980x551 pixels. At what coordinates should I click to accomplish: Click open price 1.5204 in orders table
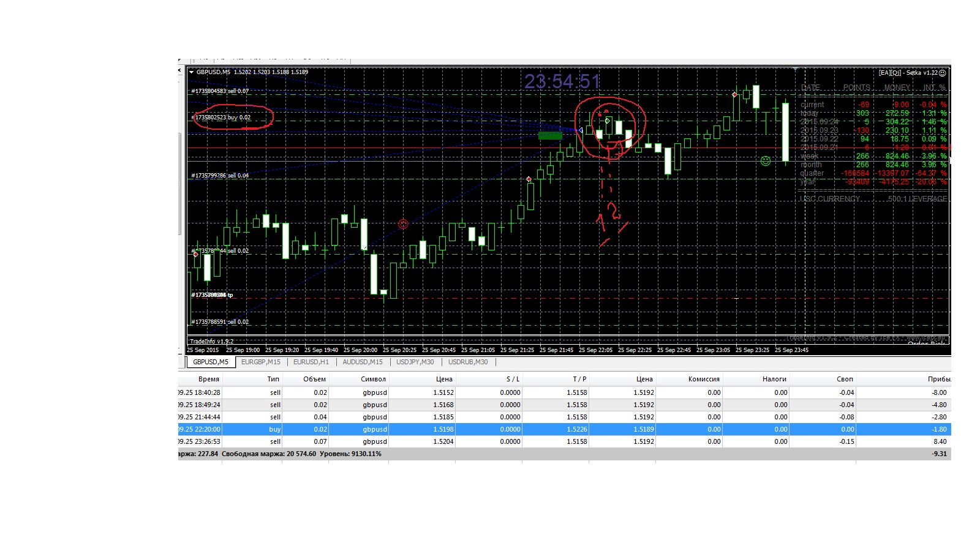pyautogui.click(x=443, y=441)
